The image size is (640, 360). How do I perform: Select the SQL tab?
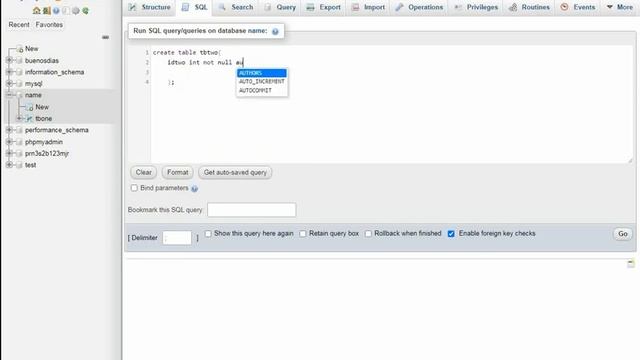coord(194,7)
